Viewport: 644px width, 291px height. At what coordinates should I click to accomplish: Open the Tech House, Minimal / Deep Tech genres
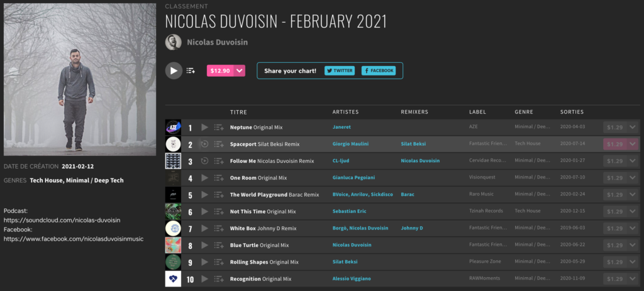77,180
